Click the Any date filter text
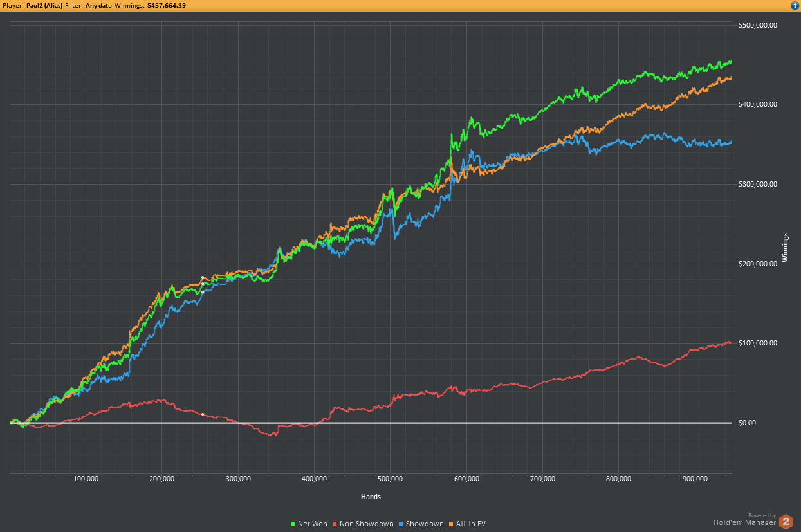This screenshot has width=801, height=532. pos(98,5)
